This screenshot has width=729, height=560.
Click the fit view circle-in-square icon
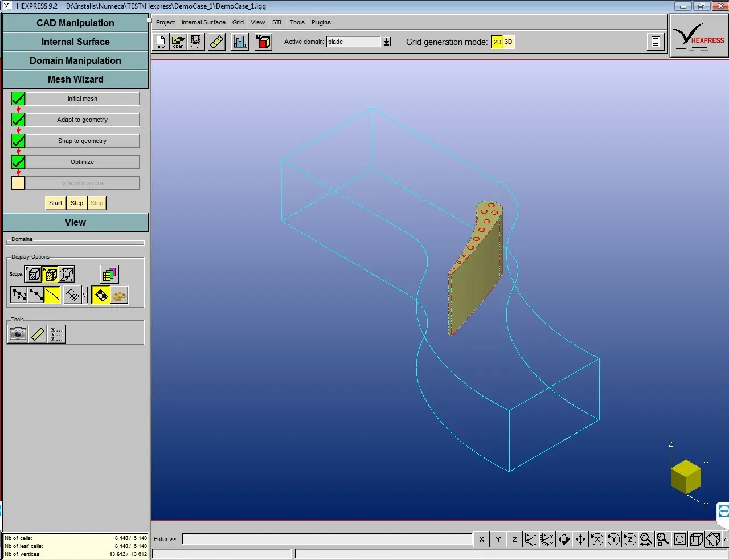coord(679,539)
